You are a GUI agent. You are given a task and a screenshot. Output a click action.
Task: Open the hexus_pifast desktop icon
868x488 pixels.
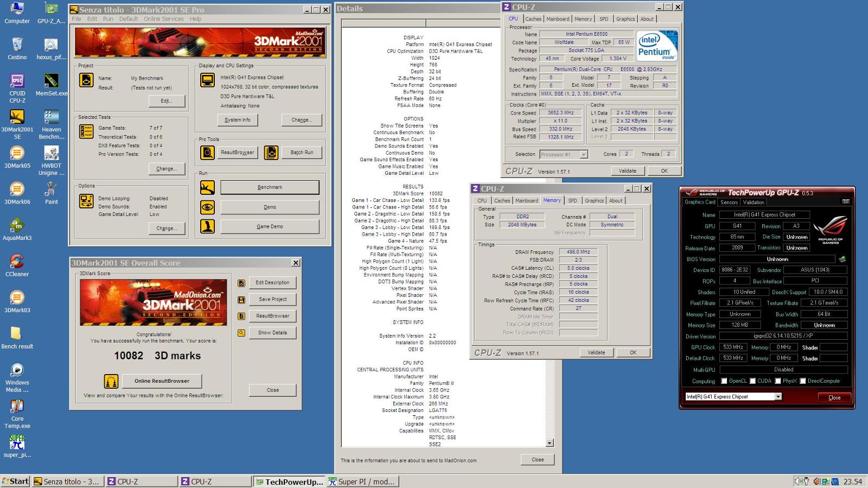51,49
